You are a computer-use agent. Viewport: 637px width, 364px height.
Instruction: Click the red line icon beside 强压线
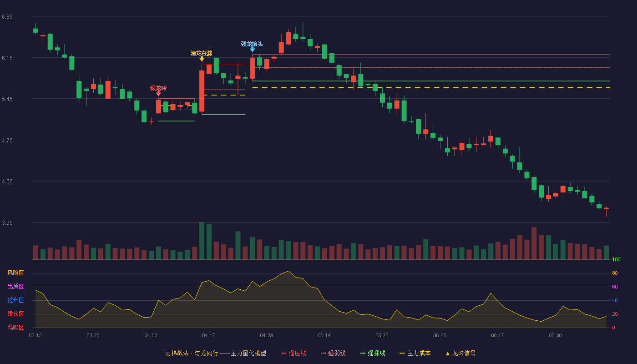click(x=283, y=353)
